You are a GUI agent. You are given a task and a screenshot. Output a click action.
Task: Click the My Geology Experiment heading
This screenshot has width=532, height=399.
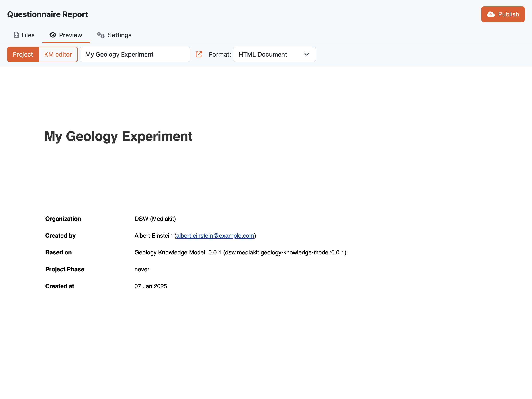118,136
